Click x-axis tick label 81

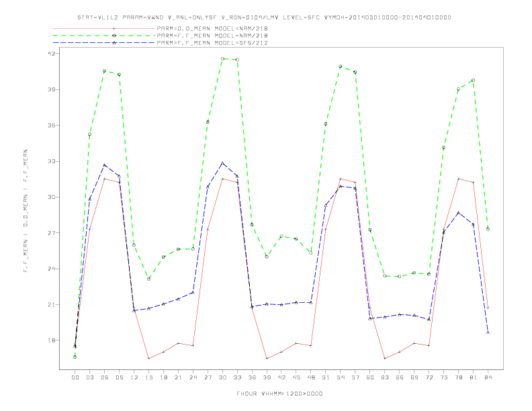coord(474,377)
